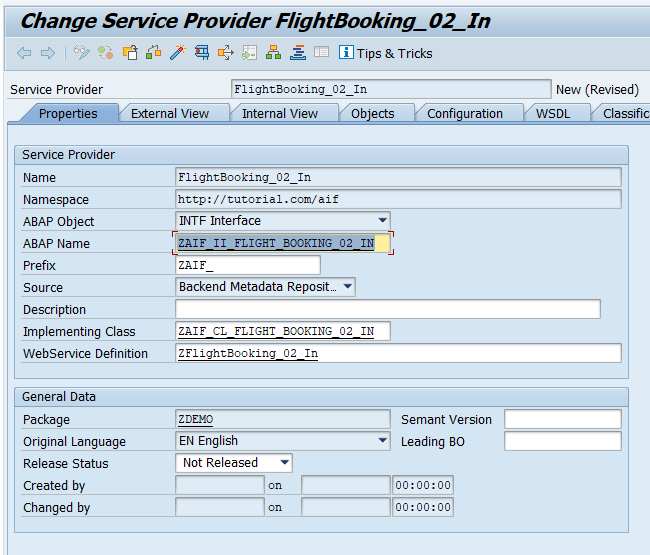Click the stacked-lines Object List icon

[298, 53]
